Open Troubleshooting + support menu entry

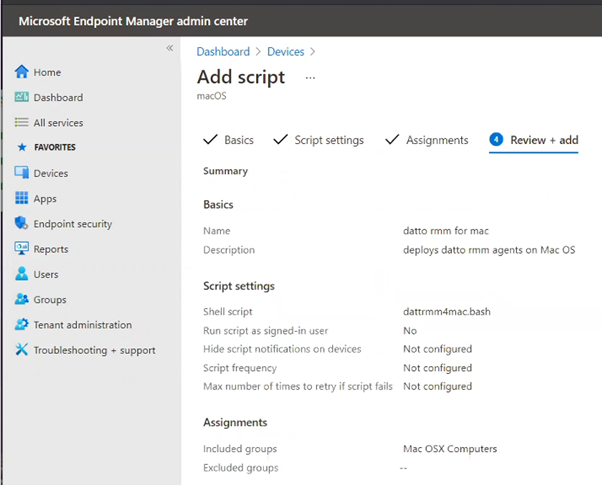click(x=94, y=350)
